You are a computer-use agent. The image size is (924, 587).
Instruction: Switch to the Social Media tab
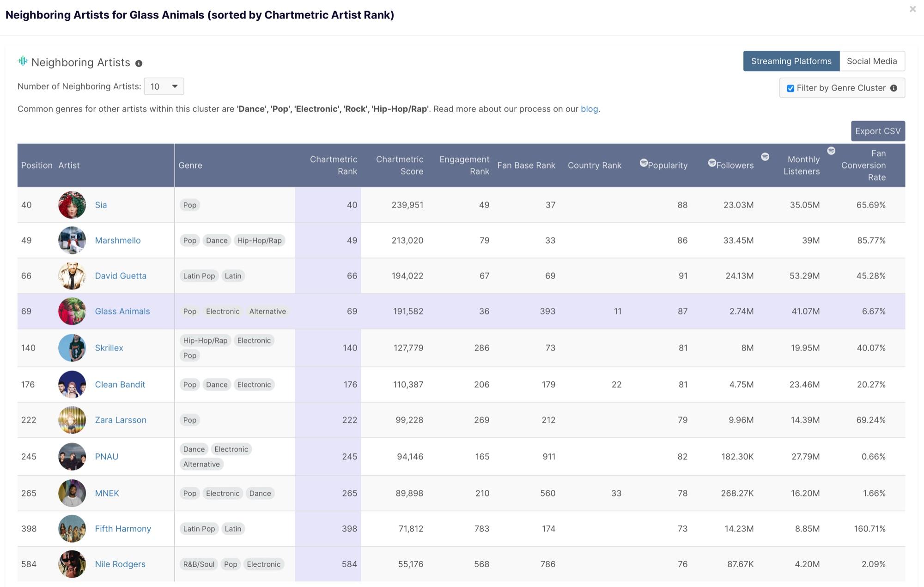click(x=872, y=61)
